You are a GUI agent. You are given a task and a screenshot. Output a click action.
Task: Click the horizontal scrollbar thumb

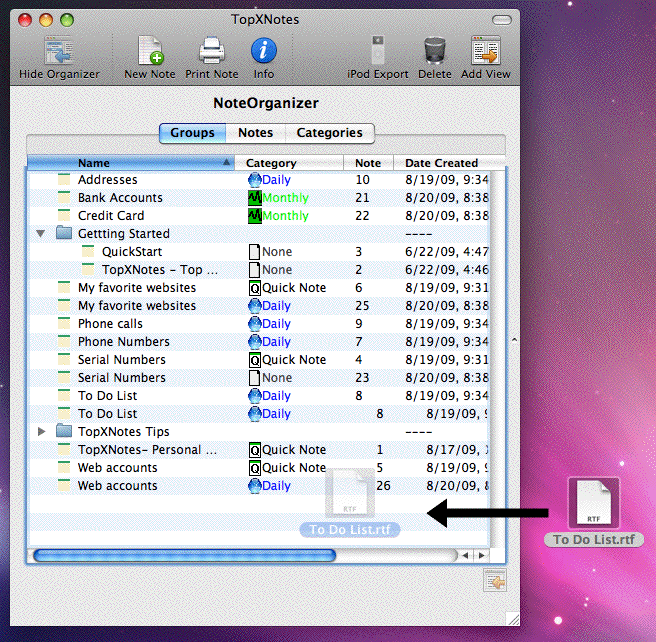click(184, 555)
